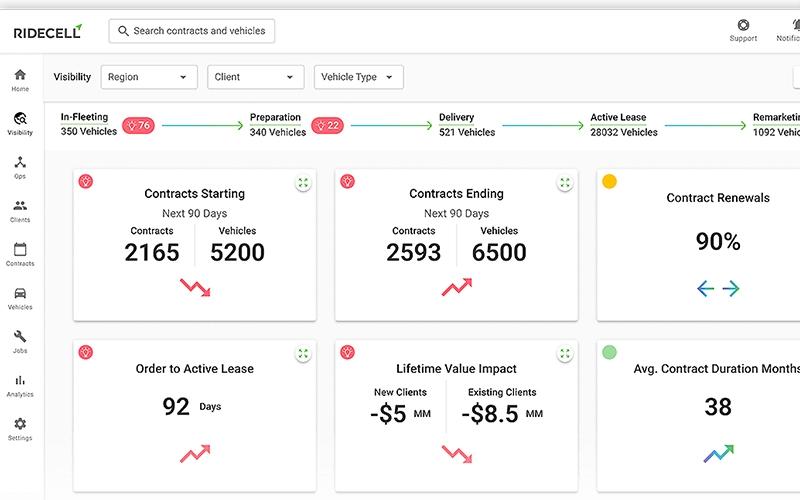The height and width of the screenshot is (500, 800).
Task: Click the red insight bulb on Contracts Ending
Action: (x=347, y=181)
